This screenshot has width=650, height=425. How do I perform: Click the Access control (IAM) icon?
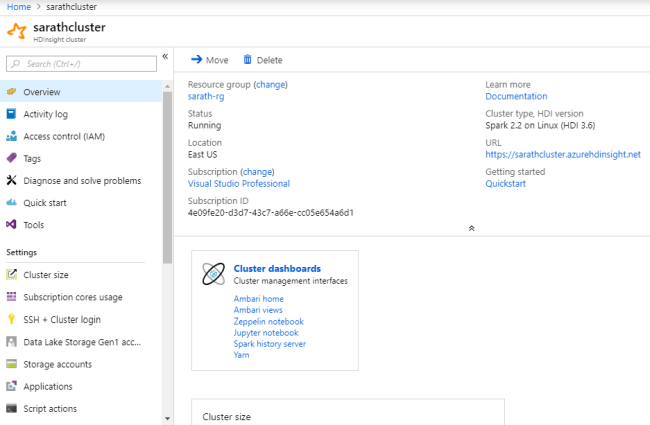(12, 136)
